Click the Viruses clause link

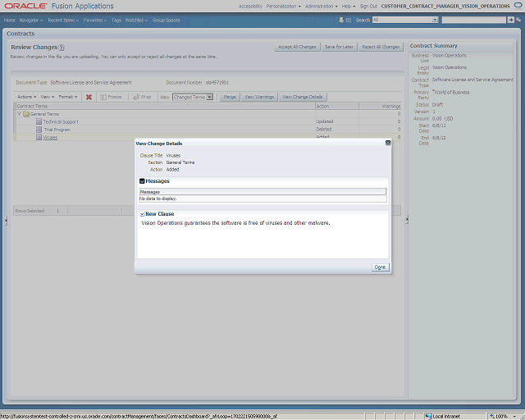pos(50,137)
